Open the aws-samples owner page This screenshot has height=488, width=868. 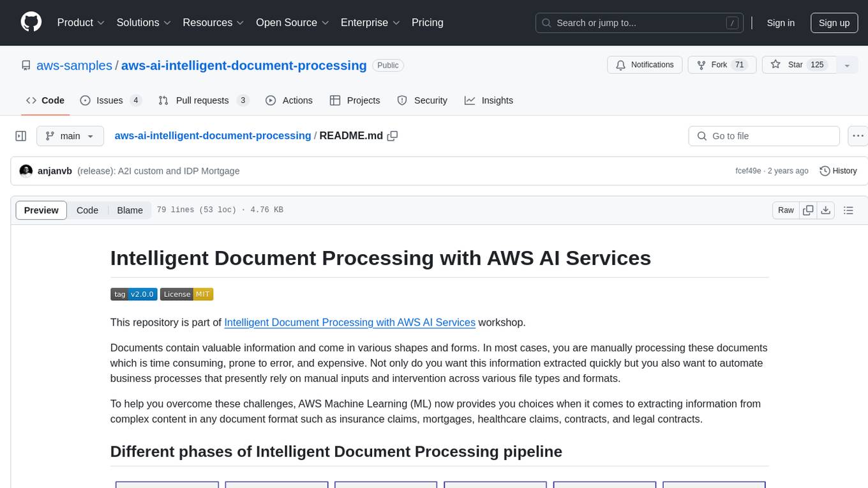(74, 65)
